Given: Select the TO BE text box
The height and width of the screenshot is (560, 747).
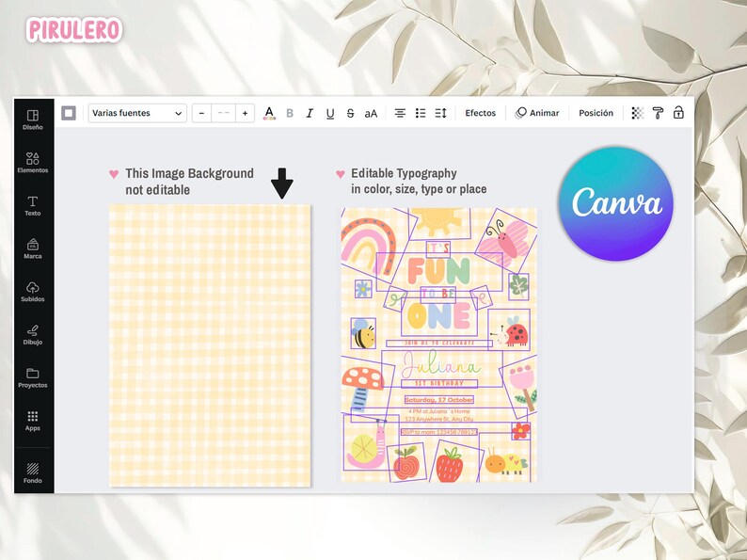Looking at the screenshot, I should click(x=437, y=294).
